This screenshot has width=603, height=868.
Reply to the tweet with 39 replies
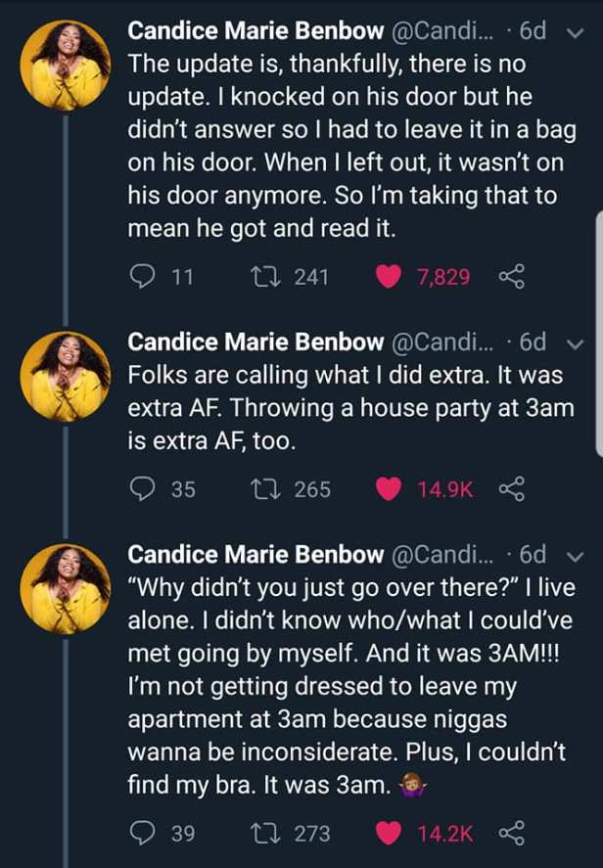(143, 834)
